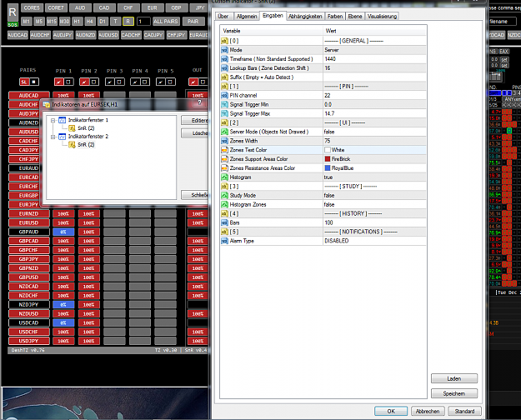The width and height of the screenshot is (521, 420).
Task: Toggle the PIN 5 arrow box
Action: tap(161, 82)
